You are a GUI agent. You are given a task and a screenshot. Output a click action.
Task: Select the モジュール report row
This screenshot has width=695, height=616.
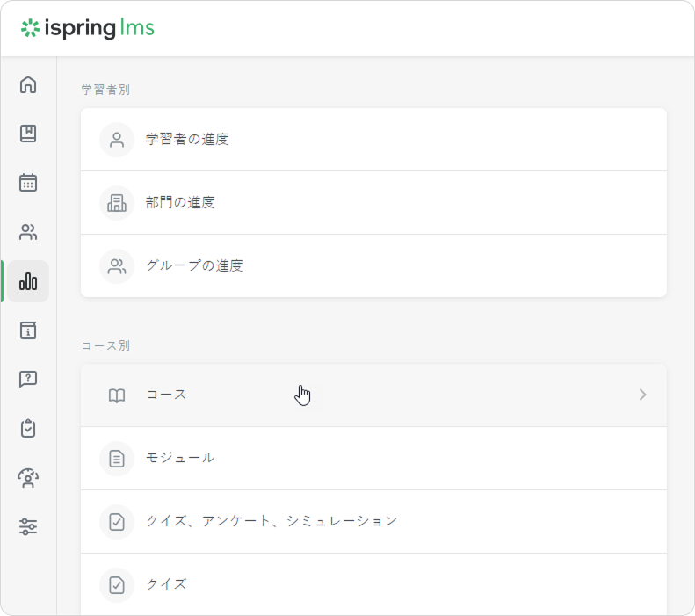tap(180, 459)
